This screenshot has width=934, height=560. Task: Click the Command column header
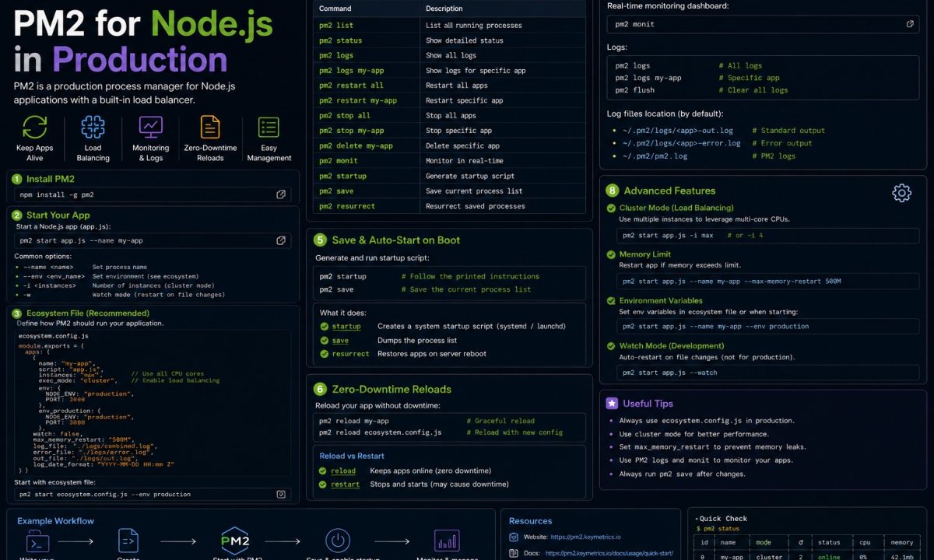(x=335, y=9)
